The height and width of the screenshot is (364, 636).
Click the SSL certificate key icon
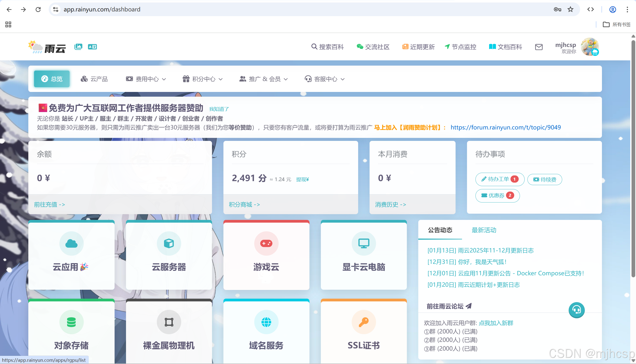pos(364,322)
